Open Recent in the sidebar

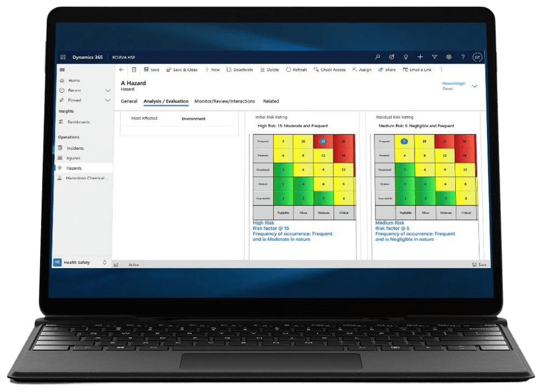[75, 90]
